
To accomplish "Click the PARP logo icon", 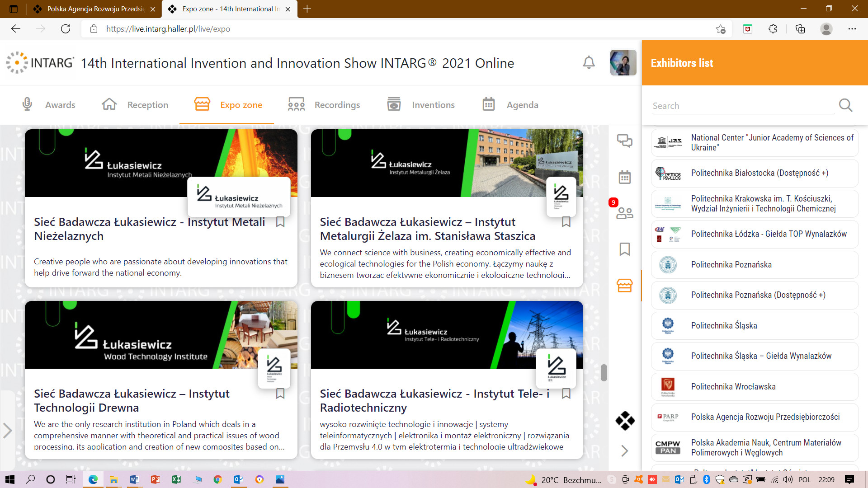I will tap(668, 417).
